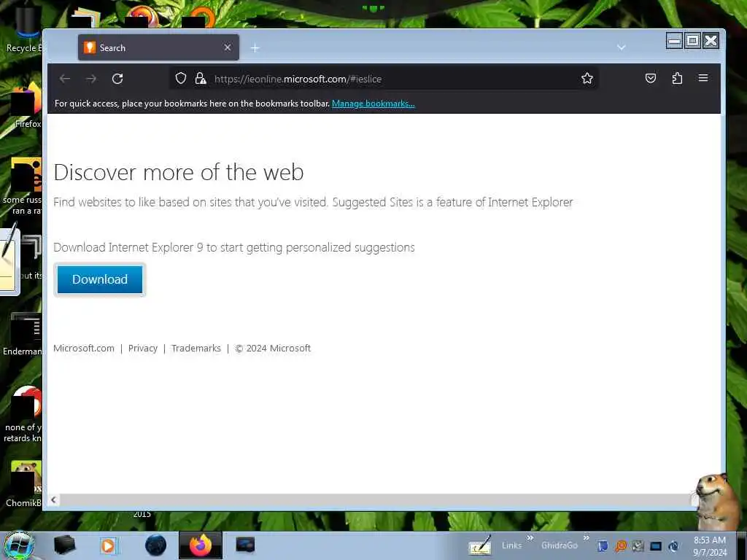This screenshot has height=560, width=747.
Task: Open the dark globe taskbar icon
Action: click(x=155, y=545)
